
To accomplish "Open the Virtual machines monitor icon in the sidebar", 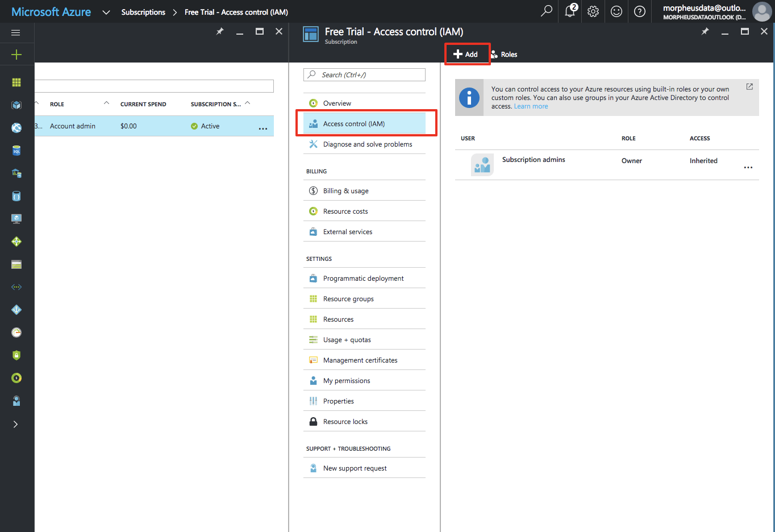I will tap(16, 219).
